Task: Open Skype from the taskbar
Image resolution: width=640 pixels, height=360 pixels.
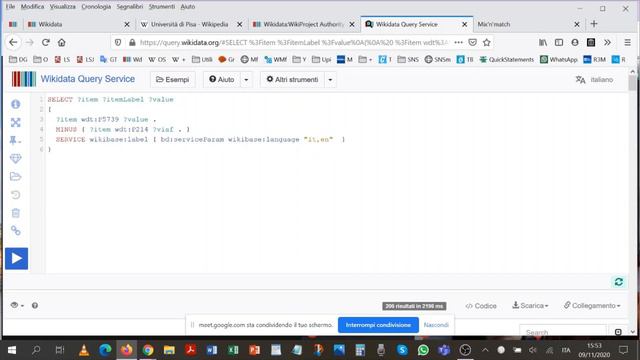Action: (x=402, y=350)
